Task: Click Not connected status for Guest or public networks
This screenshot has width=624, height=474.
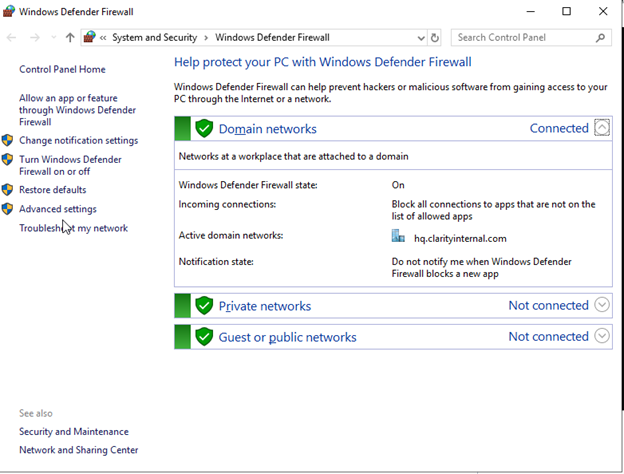Action: point(549,337)
